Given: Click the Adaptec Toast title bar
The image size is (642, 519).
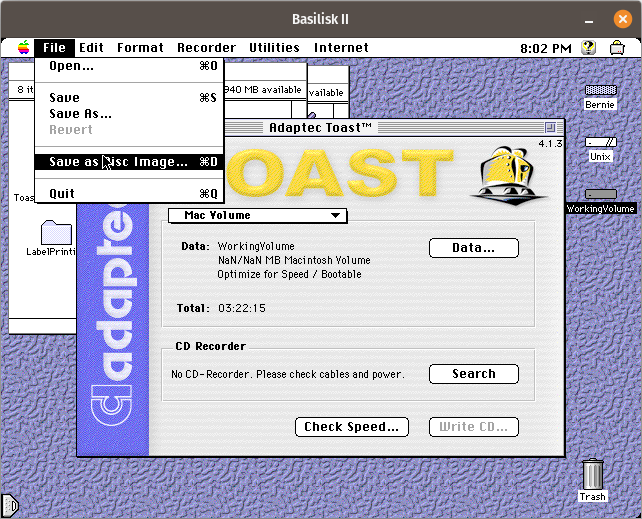Looking at the screenshot, I should 320,128.
